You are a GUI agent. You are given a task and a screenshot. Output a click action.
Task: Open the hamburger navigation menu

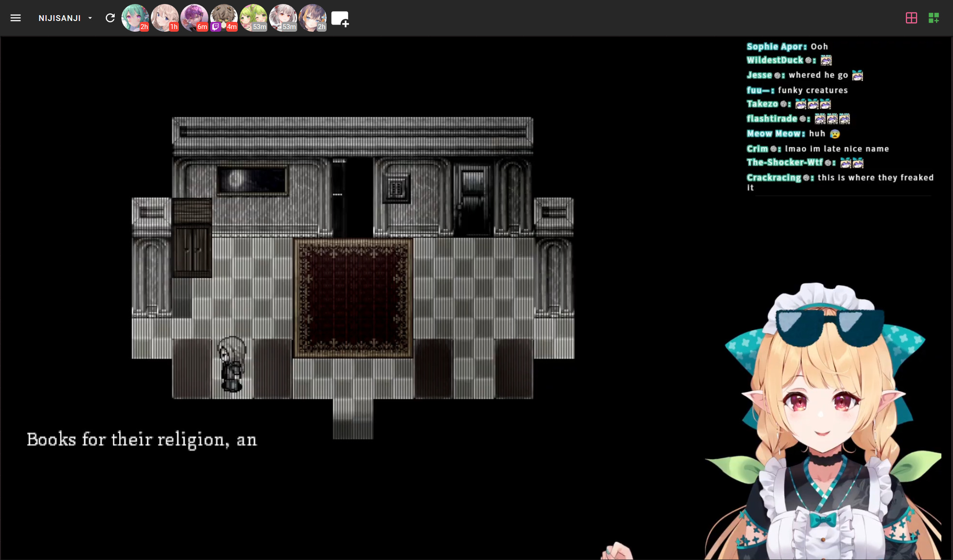tap(16, 18)
